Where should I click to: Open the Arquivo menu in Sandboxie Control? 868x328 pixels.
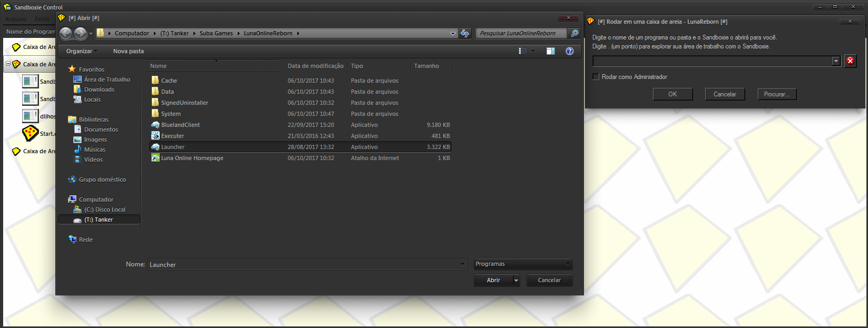click(15, 19)
